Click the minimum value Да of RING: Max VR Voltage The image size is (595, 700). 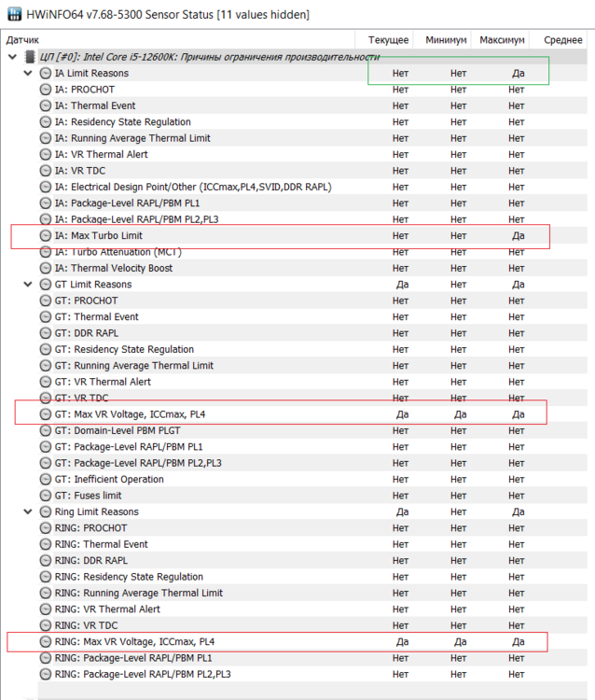(x=461, y=641)
